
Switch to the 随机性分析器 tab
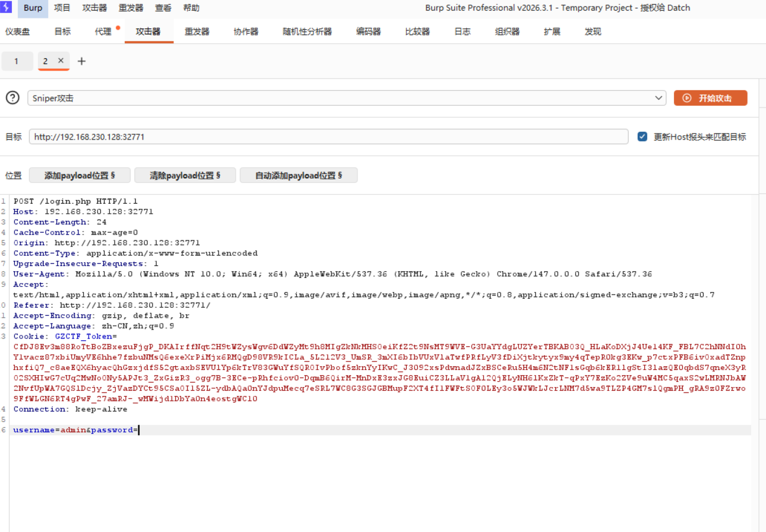[307, 31]
